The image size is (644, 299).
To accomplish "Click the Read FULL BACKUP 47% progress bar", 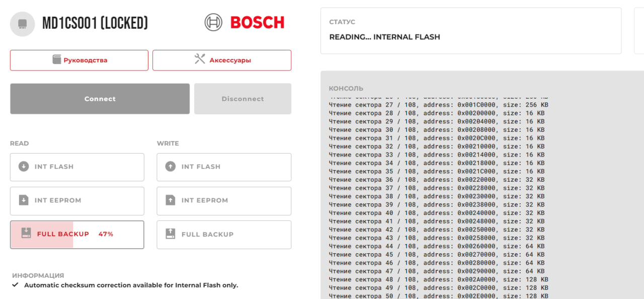I will coord(77,235).
